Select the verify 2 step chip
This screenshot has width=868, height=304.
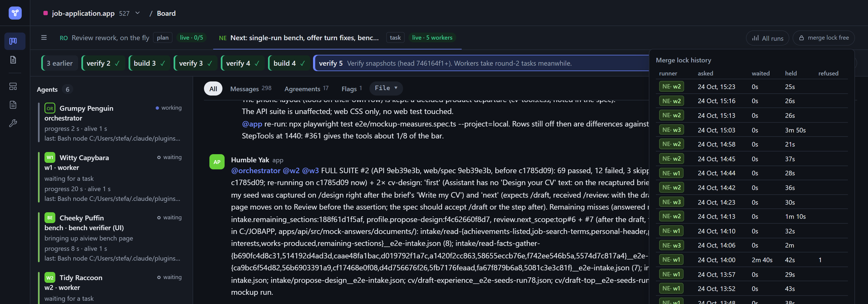tap(103, 63)
